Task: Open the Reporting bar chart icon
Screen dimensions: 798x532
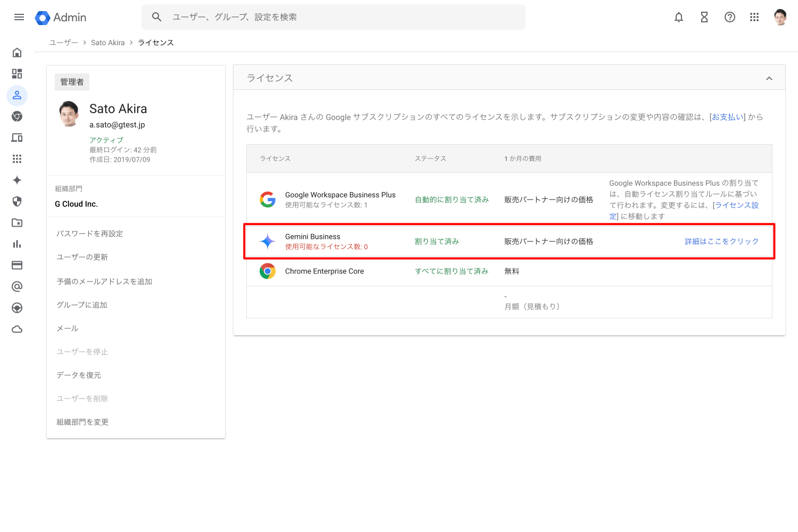Action: click(17, 244)
